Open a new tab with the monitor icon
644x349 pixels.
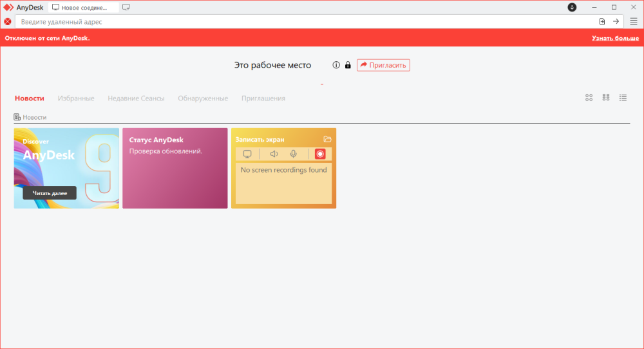[126, 7]
